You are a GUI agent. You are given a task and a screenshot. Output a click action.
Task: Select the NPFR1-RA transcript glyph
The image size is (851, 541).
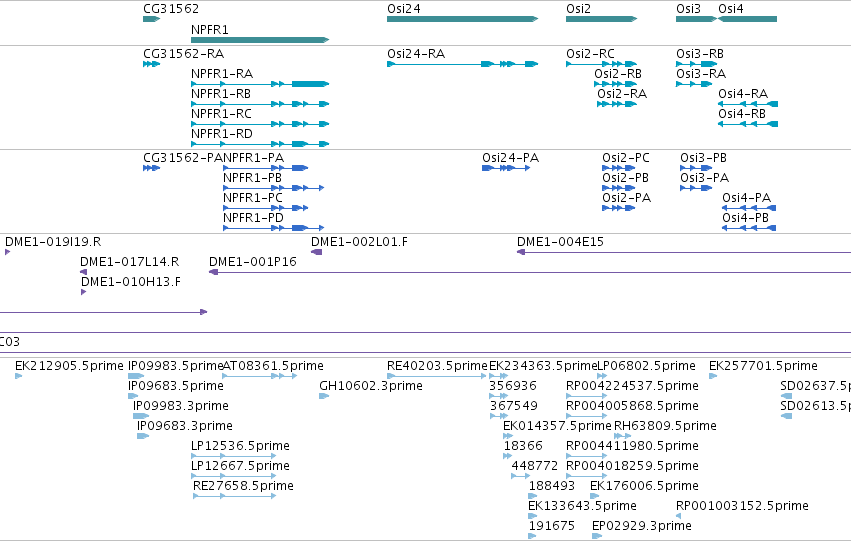(x=260, y=84)
